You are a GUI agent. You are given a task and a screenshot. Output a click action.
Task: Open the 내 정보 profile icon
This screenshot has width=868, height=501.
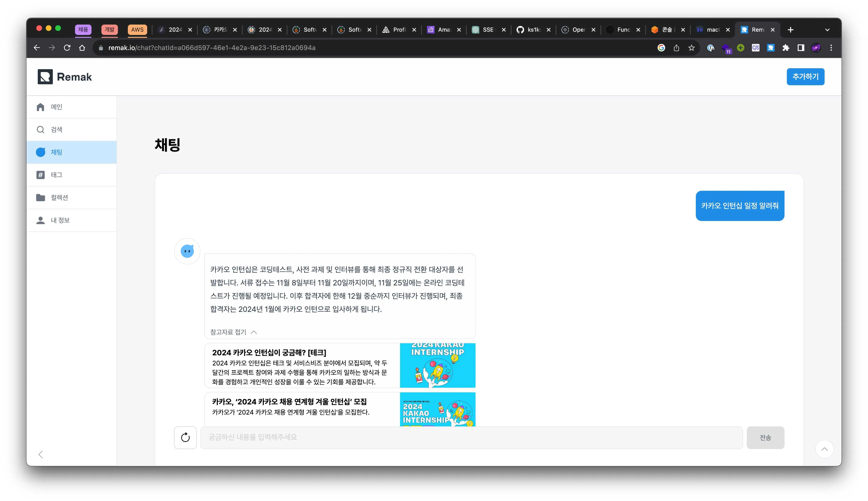pyautogui.click(x=40, y=220)
